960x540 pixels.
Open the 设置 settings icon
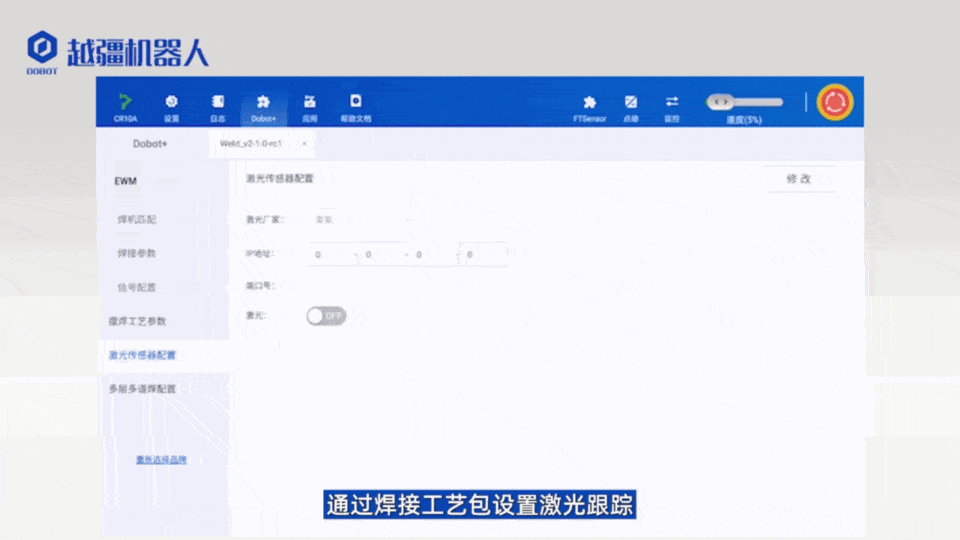click(x=171, y=104)
